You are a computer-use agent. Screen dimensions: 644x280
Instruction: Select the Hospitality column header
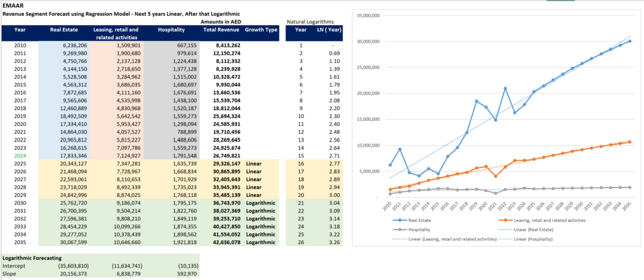(171, 30)
